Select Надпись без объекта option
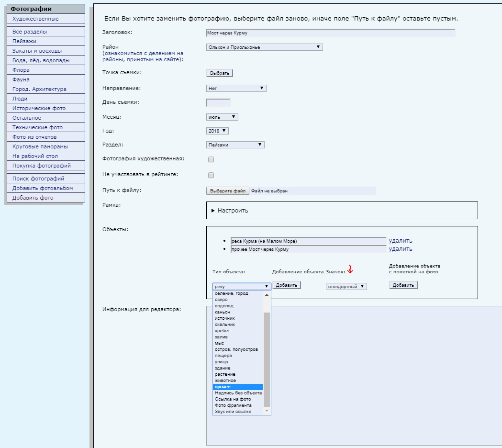 point(238,393)
